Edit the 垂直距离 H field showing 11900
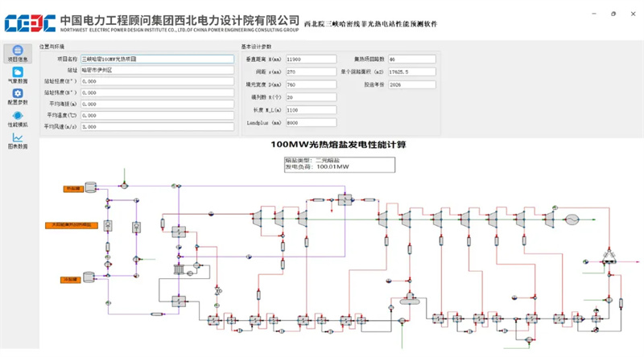The width and height of the screenshot is (644, 357). [312, 59]
